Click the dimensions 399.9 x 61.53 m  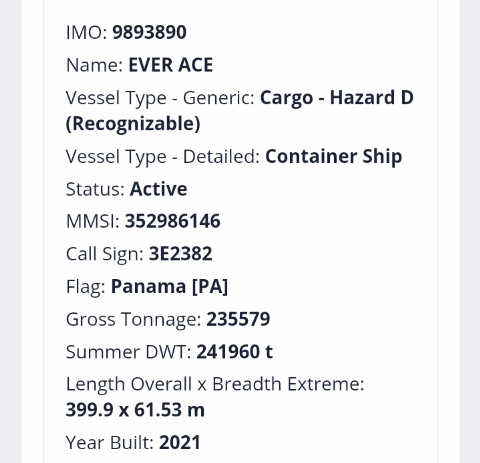tap(135, 410)
